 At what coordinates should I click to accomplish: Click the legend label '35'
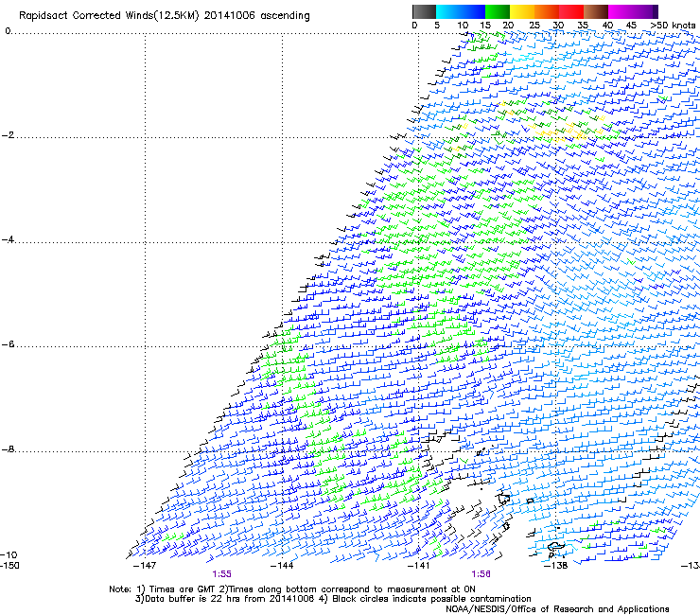pos(583,26)
